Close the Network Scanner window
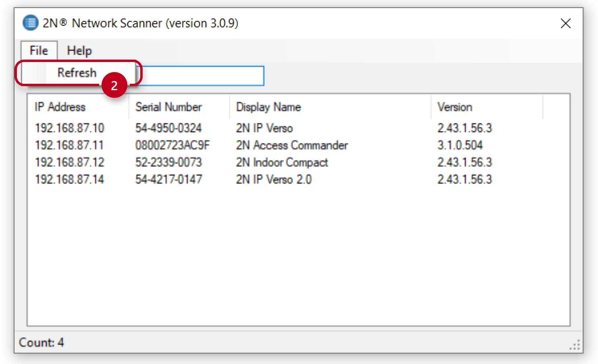Viewport: 598px width, 364px height. [565, 23]
